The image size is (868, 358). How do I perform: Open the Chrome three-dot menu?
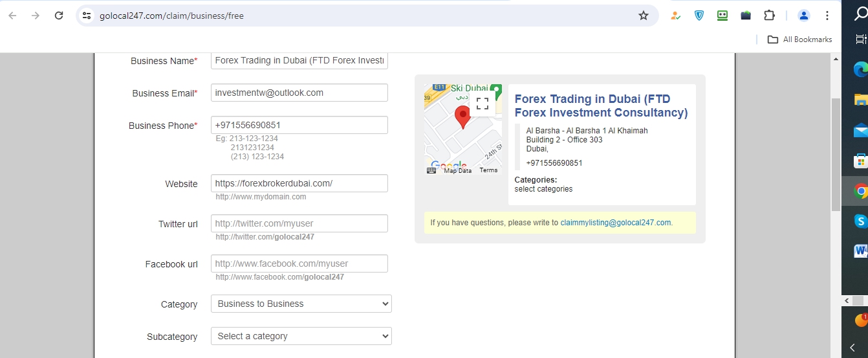(x=827, y=16)
